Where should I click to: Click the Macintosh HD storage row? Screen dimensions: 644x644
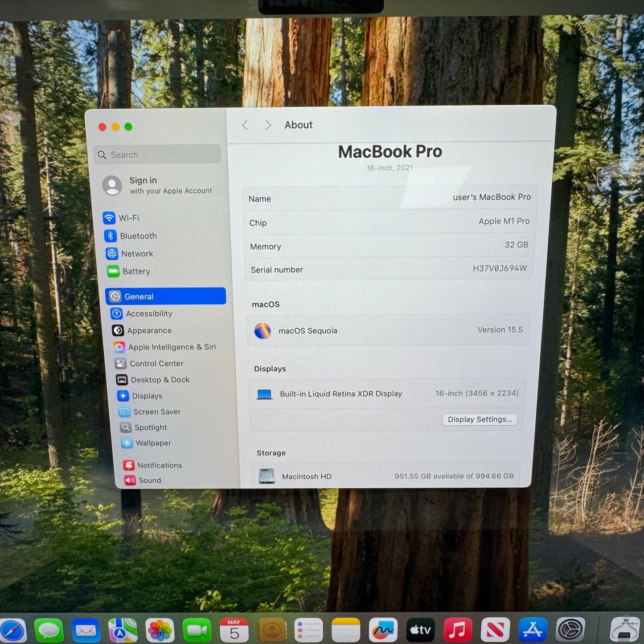click(x=386, y=476)
